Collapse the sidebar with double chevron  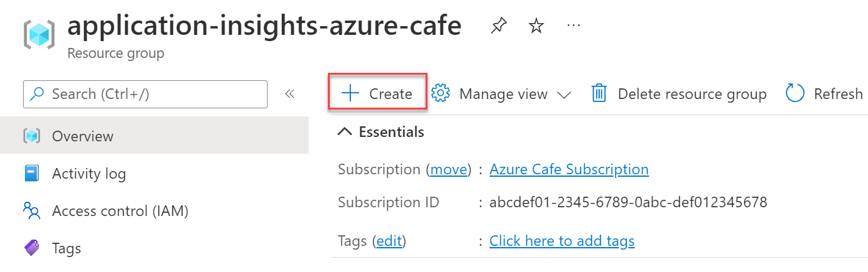(x=289, y=94)
